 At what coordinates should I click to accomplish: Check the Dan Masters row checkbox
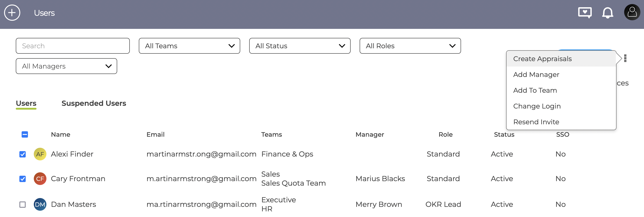(x=23, y=205)
